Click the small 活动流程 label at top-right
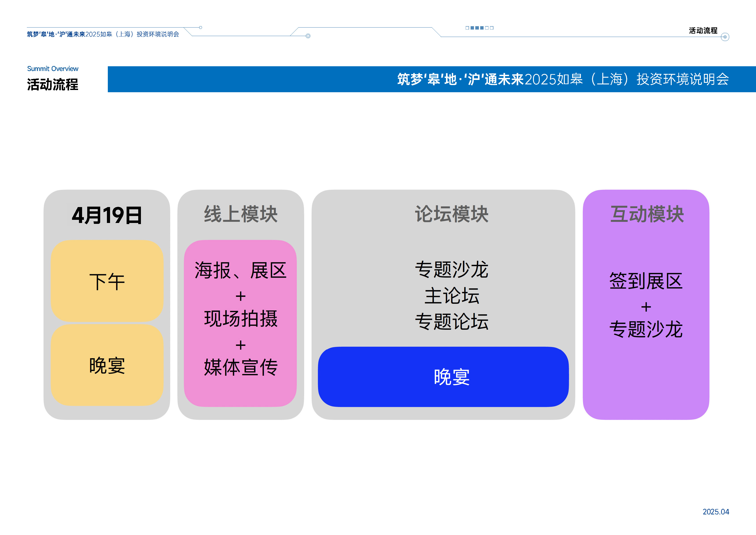 [703, 31]
